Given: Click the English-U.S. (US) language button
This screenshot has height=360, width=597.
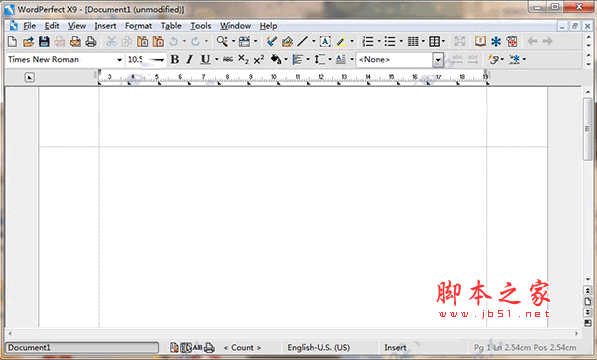Looking at the screenshot, I should [319, 347].
